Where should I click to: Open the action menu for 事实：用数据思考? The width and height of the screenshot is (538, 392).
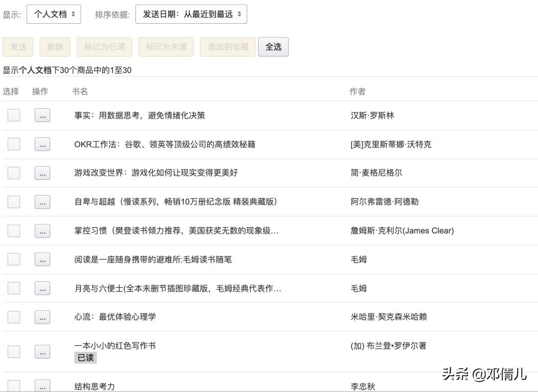click(x=42, y=115)
